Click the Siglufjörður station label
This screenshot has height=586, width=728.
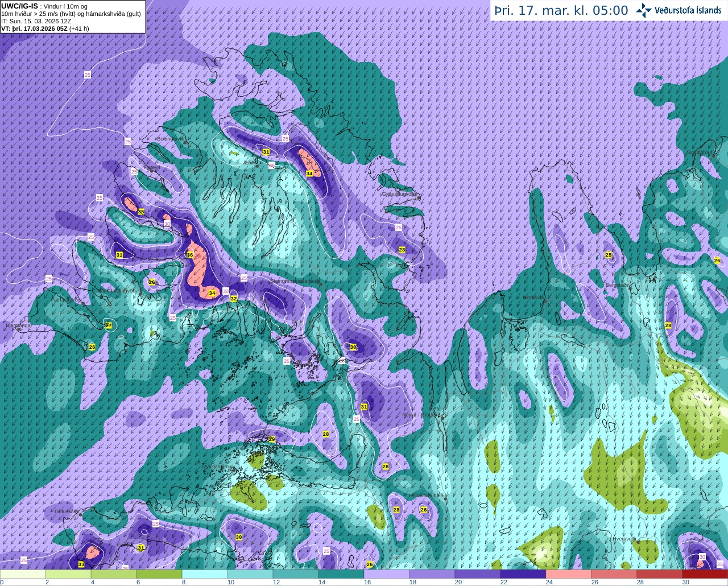[x=698, y=152]
